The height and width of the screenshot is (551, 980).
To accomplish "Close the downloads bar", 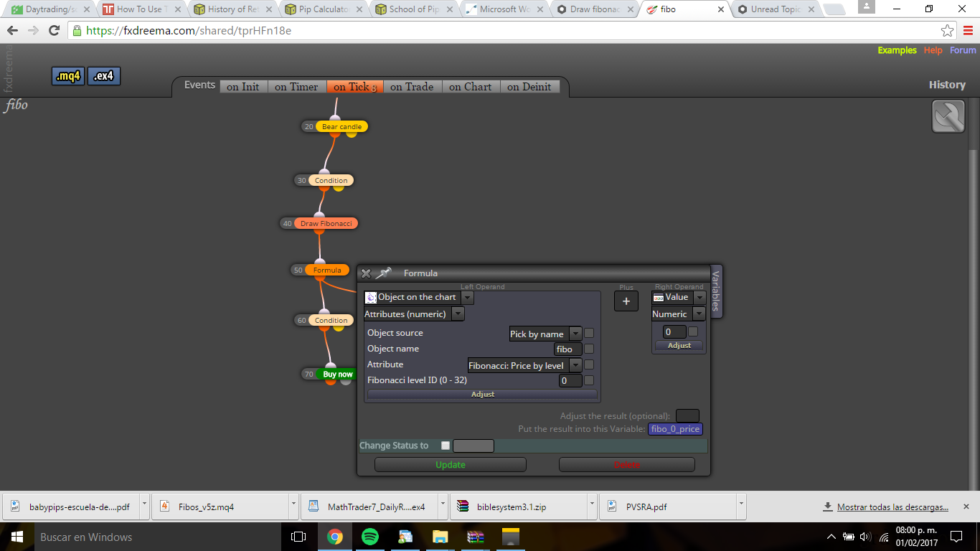I will pyautogui.click(x=966, y=507).
